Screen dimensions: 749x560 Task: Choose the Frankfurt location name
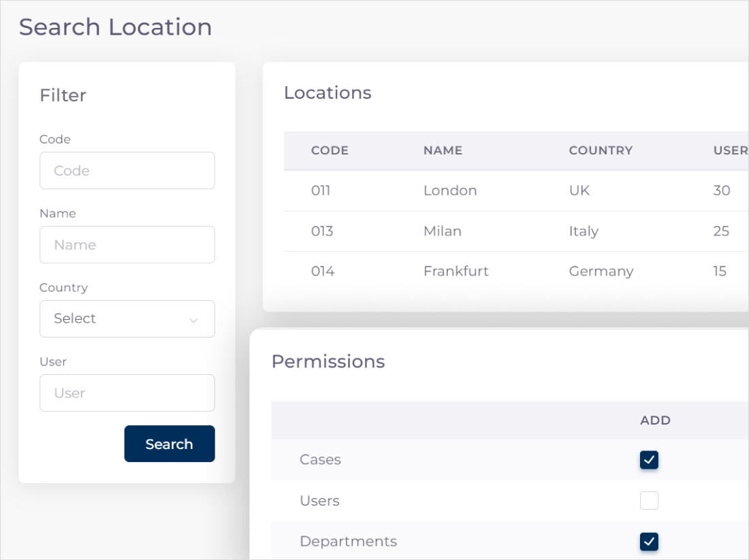point(456,271)
